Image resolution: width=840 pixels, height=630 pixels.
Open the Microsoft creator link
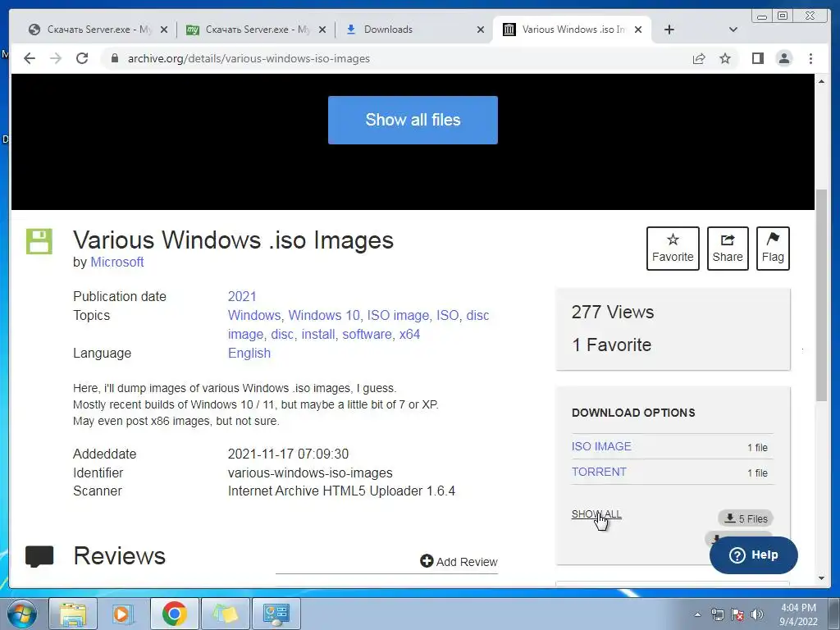tap(116, 262)
